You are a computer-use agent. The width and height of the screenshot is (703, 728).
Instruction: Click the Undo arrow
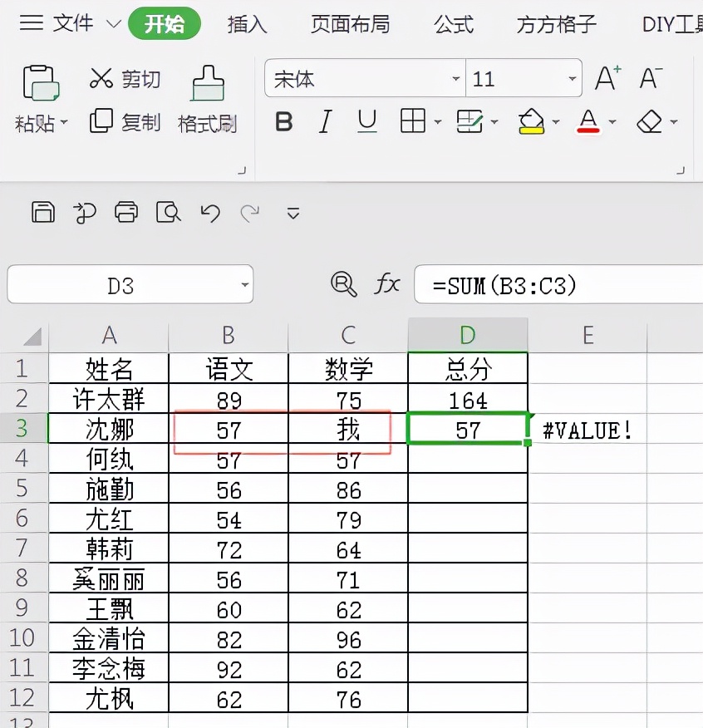pos(210,213)
